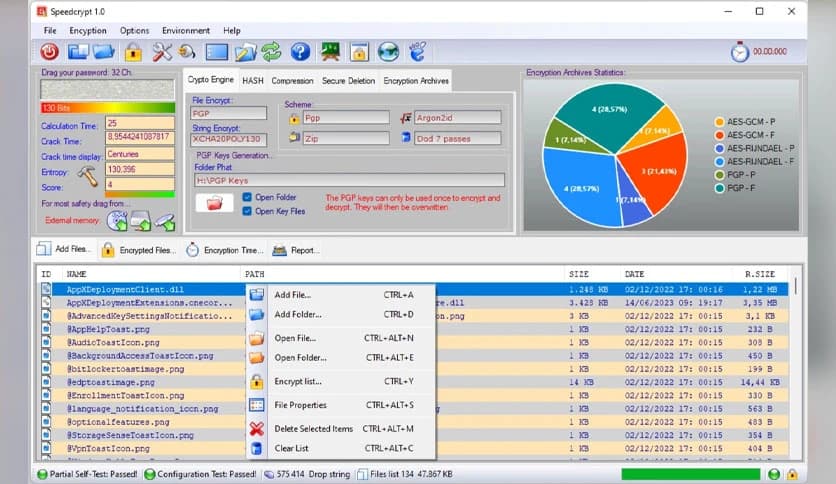This screenshot has width=836, height=484.
Task: Switch to the Encryption Archives tab
Action: tap(416, 80)
